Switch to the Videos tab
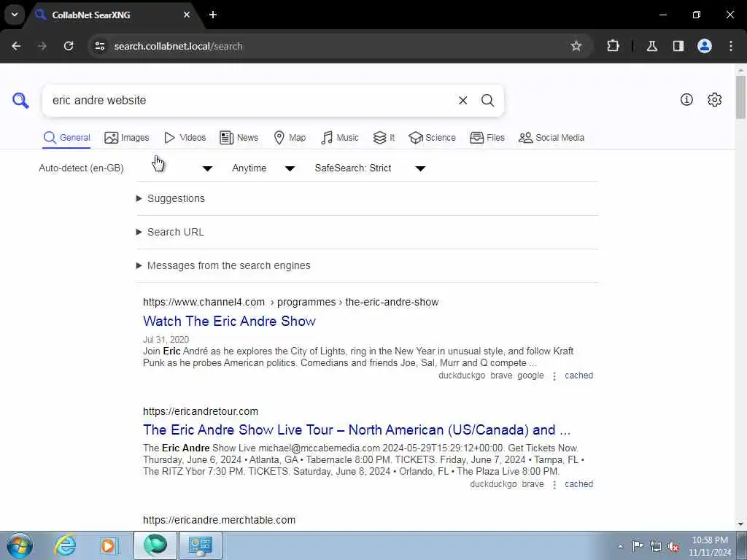 click(x=185, y=138)
